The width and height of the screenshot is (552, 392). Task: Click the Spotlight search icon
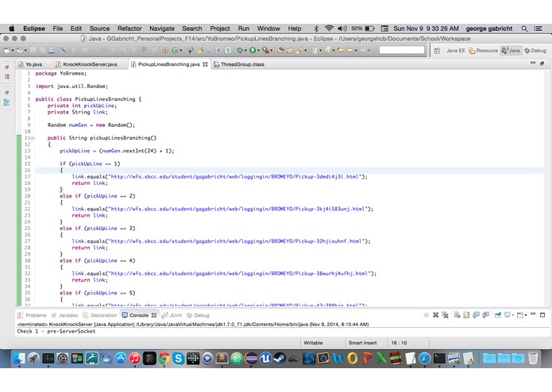tap(524, 29)
